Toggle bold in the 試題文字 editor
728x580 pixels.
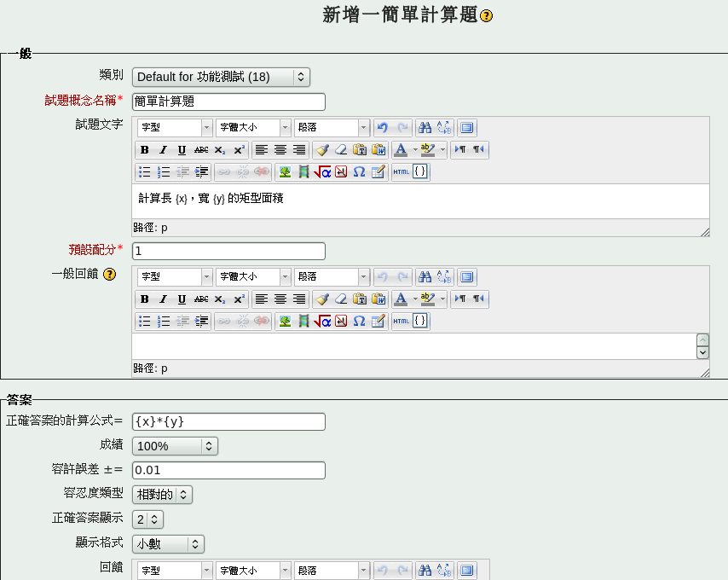point(144,150)
